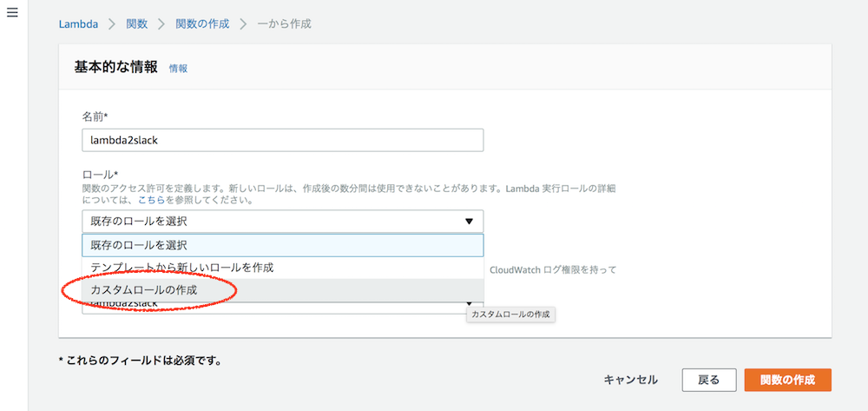The image size is (868, 411).
Task: Click the カスタムロールの作成 tooltip
Action: pyautogui.click(x=510, y=314)
